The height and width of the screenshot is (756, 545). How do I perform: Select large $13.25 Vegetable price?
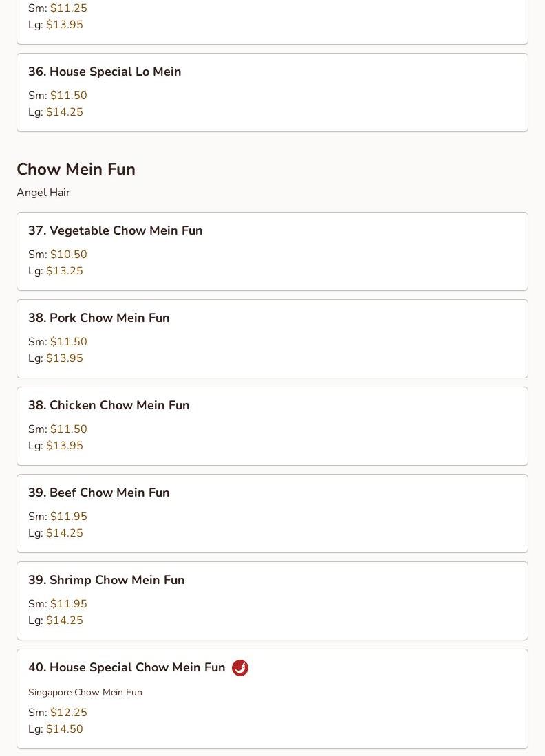(65, 270)
